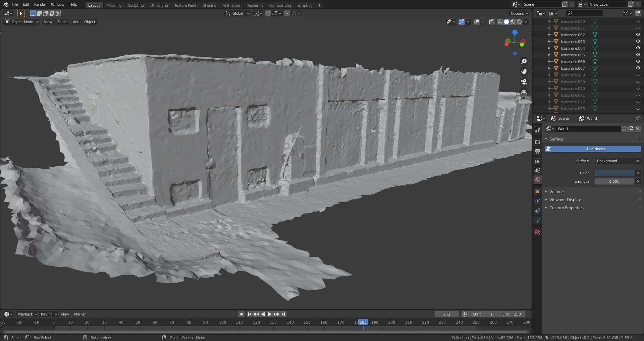Select material preview shading

tap(513, 22)
